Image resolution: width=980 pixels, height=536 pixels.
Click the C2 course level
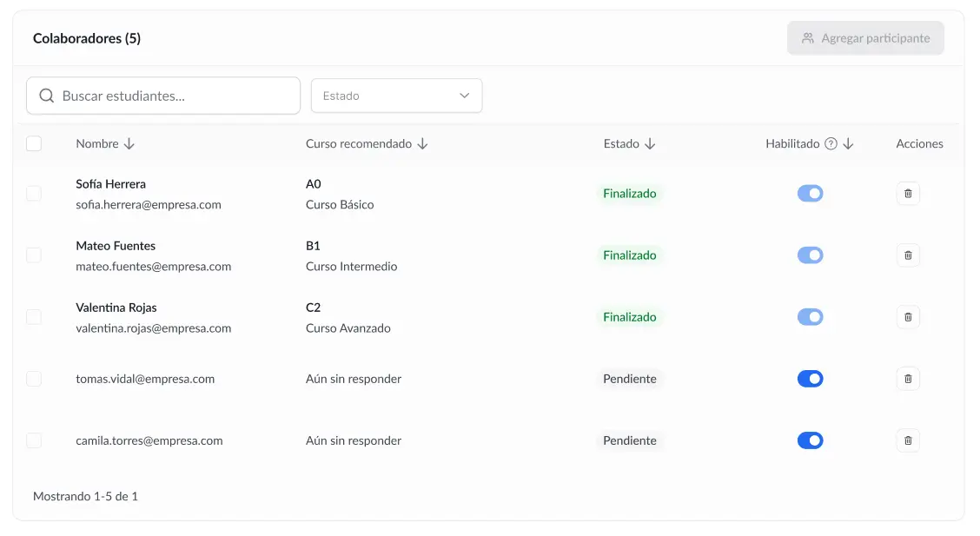click(x=313, y=308)
